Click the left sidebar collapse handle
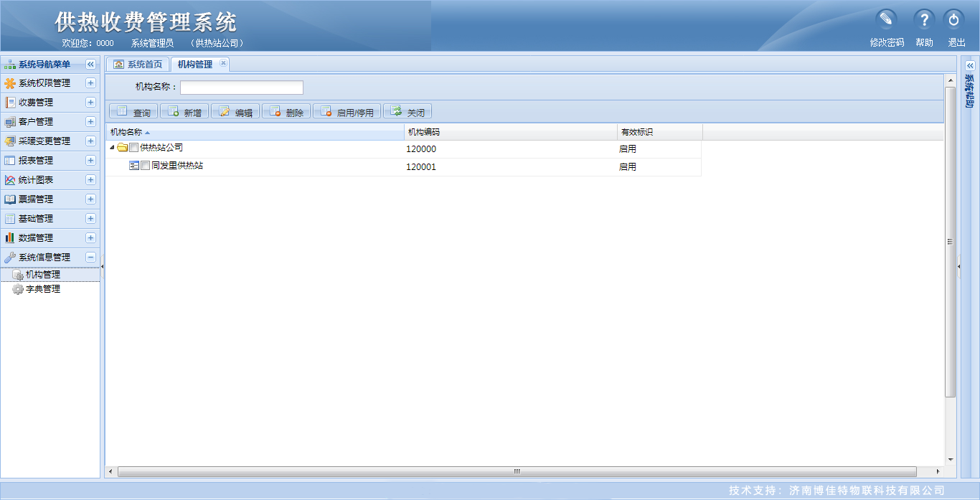The image size is (980, 500). [102, 266]
